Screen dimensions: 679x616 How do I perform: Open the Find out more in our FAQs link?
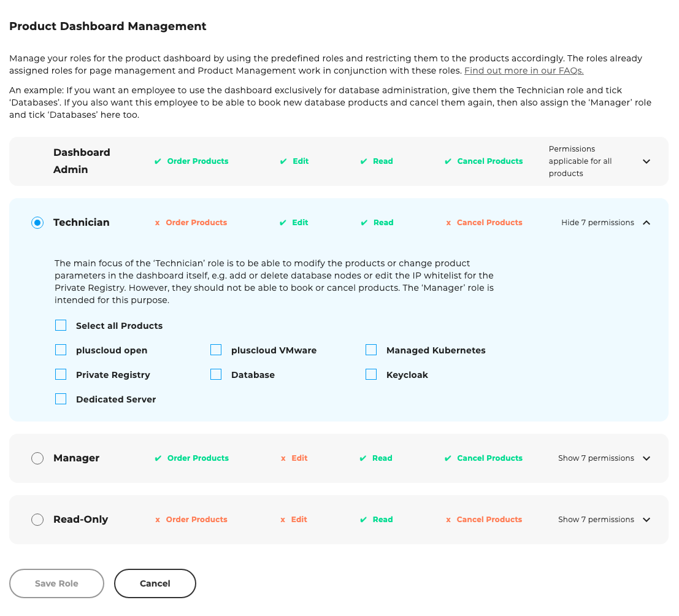click(x=523, y=71)
